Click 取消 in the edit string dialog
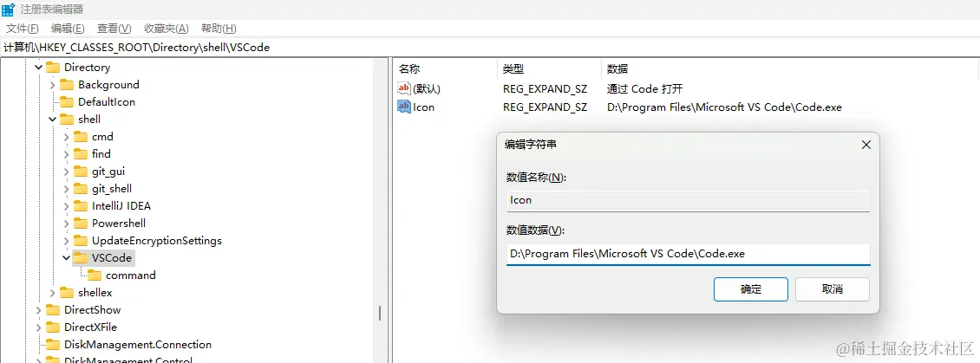Screen dimensions: 980x363 click(832, 289)
